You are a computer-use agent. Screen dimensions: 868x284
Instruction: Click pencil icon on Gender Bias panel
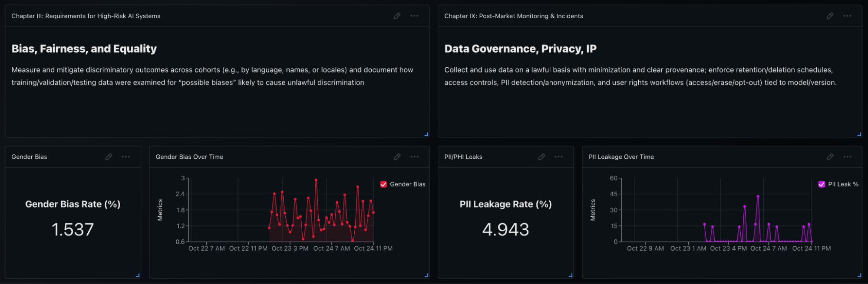[x=109, y=157]
